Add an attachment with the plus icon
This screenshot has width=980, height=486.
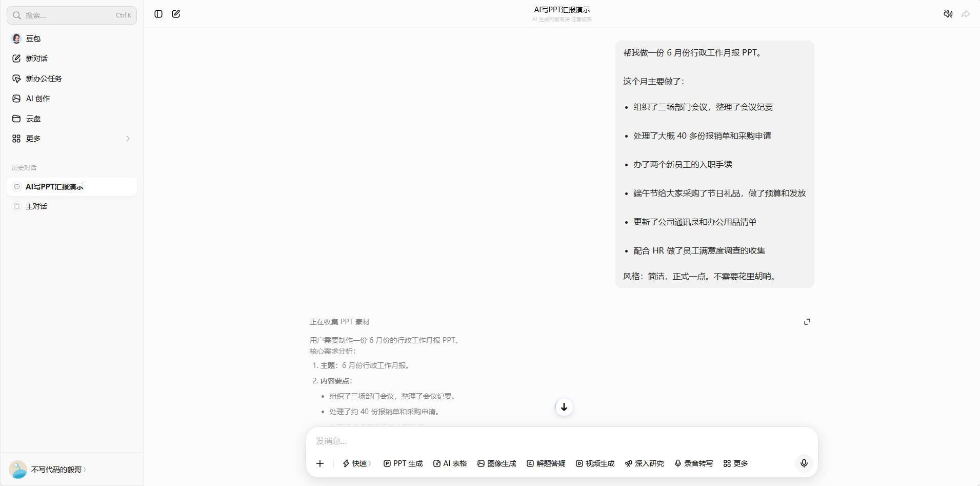coord(320,463)
